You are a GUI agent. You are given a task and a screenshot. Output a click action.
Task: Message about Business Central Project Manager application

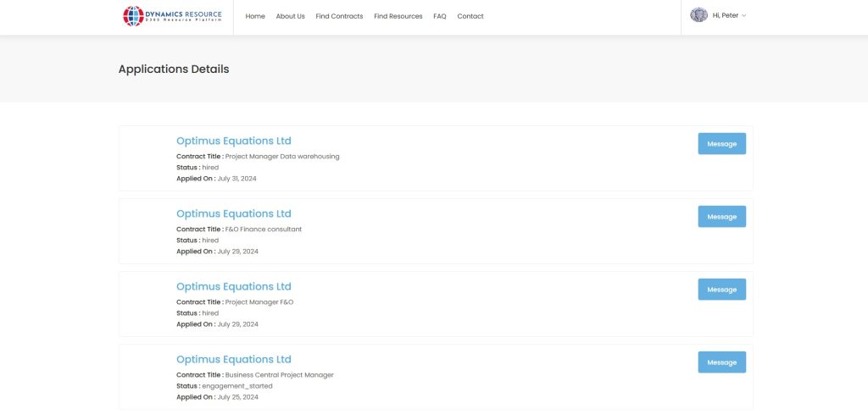click(721, 362)
